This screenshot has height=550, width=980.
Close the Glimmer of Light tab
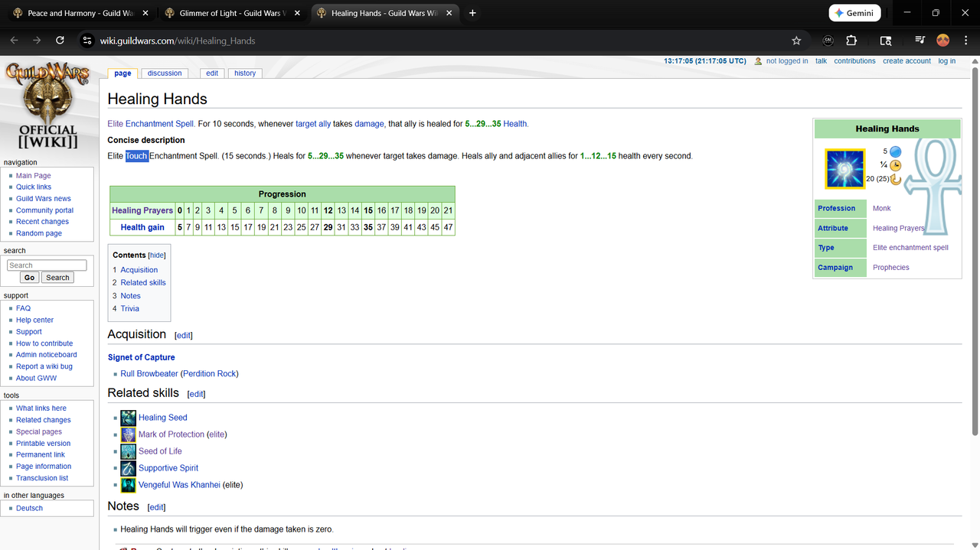298,13
